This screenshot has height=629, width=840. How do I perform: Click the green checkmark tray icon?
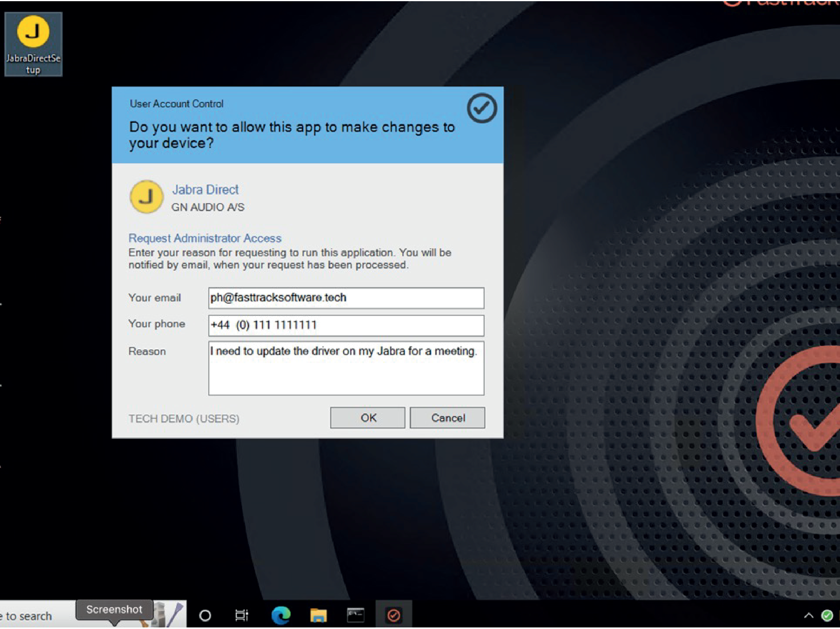click(827, 616)
